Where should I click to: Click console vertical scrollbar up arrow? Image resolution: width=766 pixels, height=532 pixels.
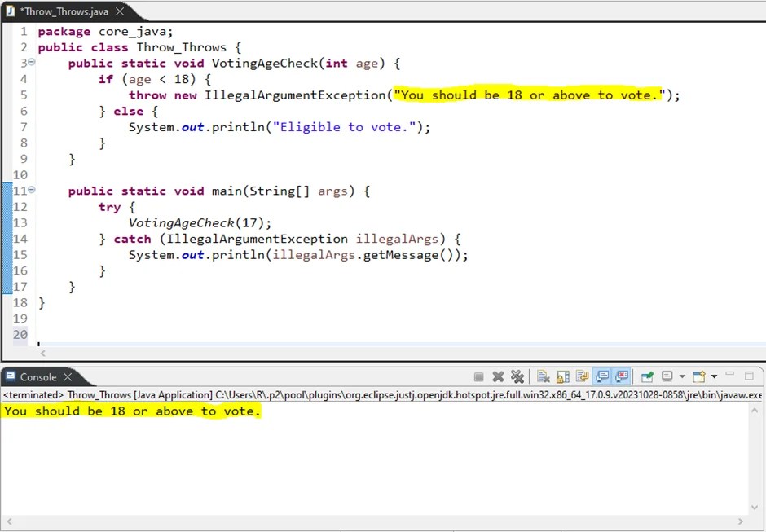(x=755, y=411)
